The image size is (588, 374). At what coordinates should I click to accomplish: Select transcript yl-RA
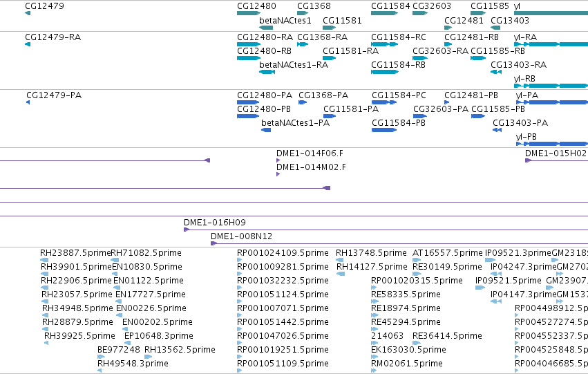click(525, 37)
